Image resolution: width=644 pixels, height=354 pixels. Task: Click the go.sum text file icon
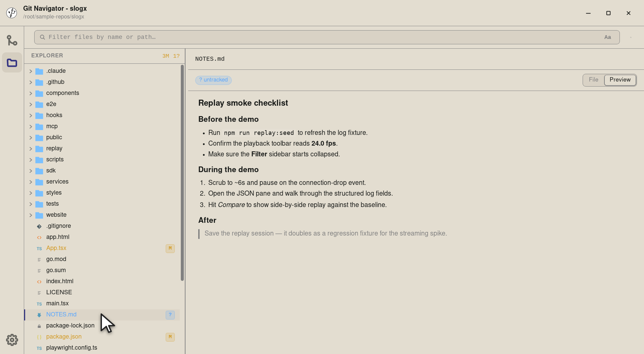tap(39, 270)
